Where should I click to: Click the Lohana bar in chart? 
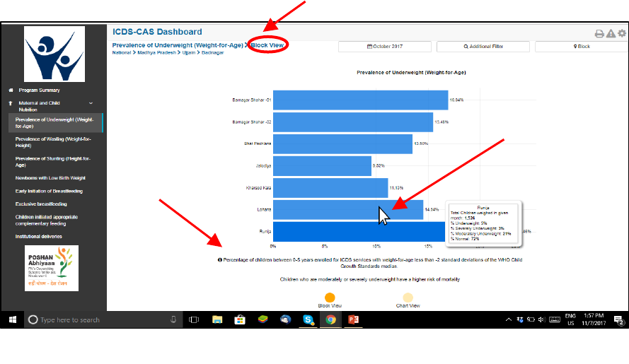348,210
